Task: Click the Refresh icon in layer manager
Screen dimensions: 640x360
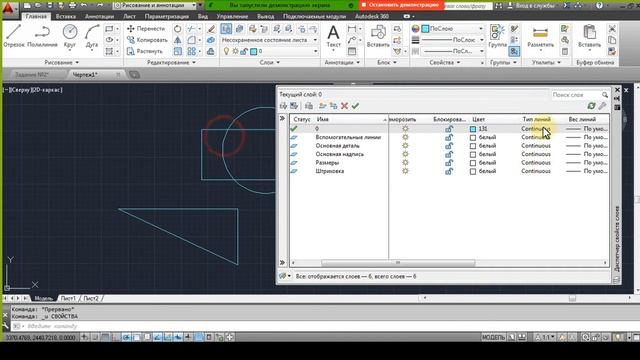Action: (x=591, y=106)
